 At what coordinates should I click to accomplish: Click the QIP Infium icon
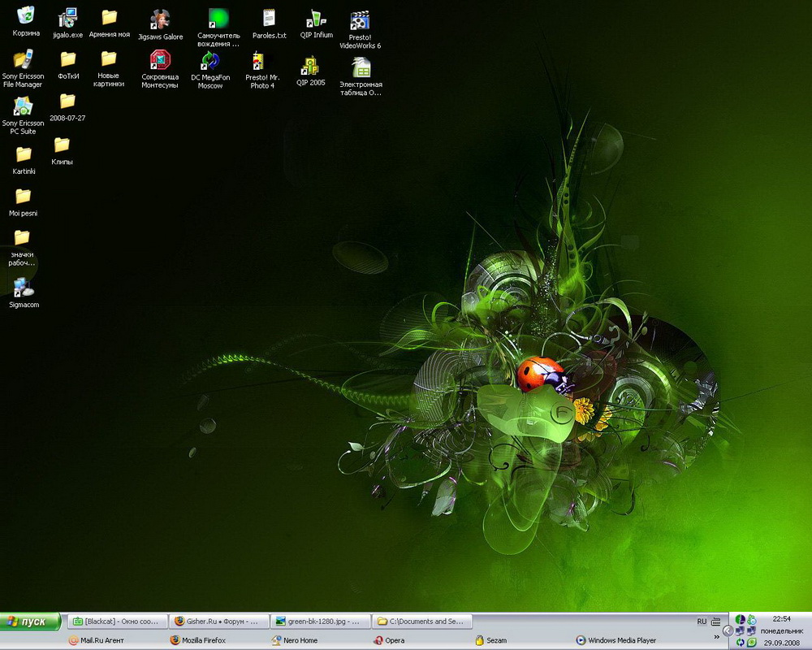click(316, 19)
